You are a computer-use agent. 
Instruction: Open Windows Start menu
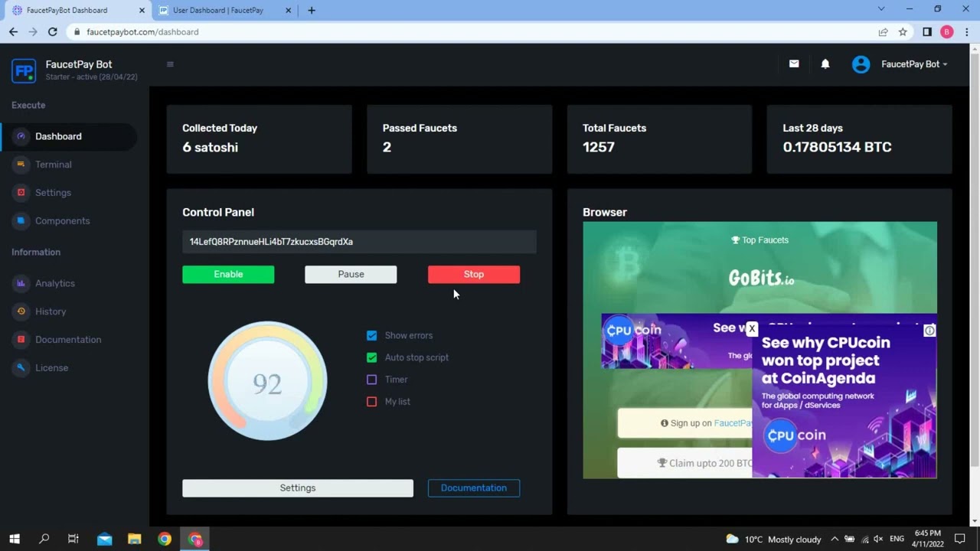tap(14, 539)
